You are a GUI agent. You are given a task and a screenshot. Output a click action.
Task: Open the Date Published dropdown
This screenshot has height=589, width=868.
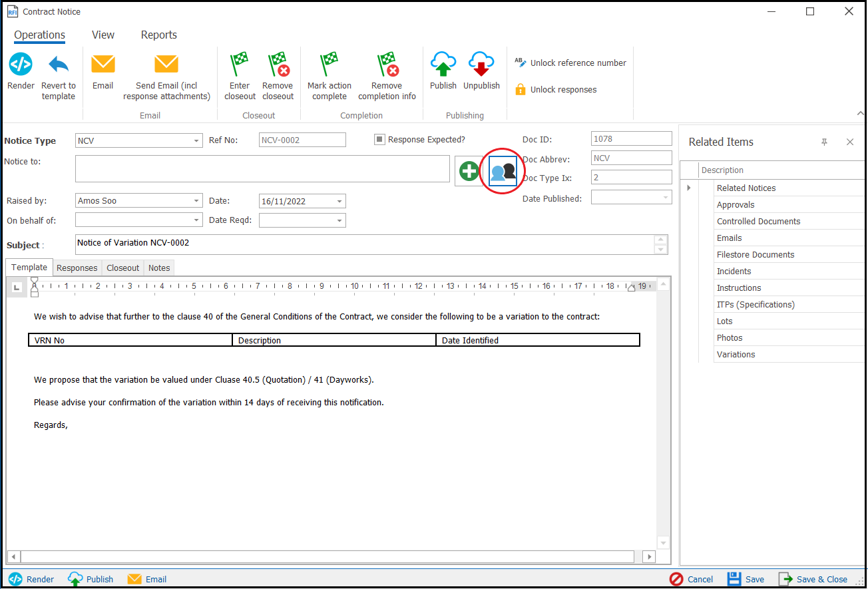pos(666,198)
